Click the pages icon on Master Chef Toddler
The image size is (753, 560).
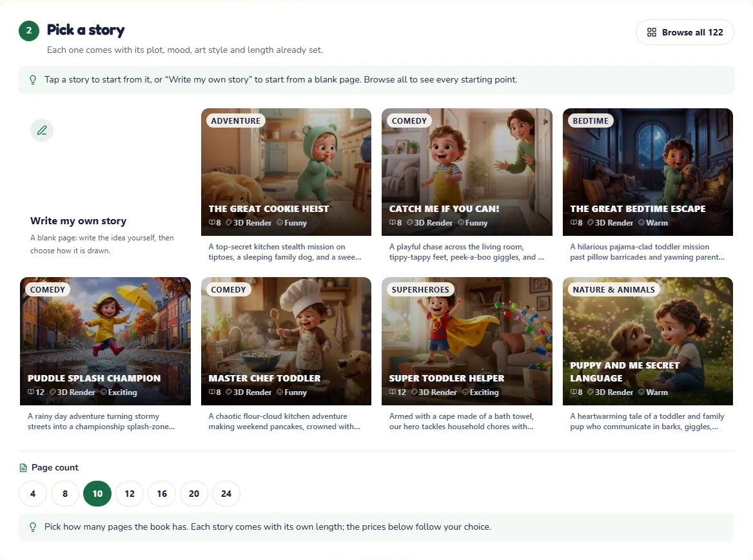click(x=211, y=392)
